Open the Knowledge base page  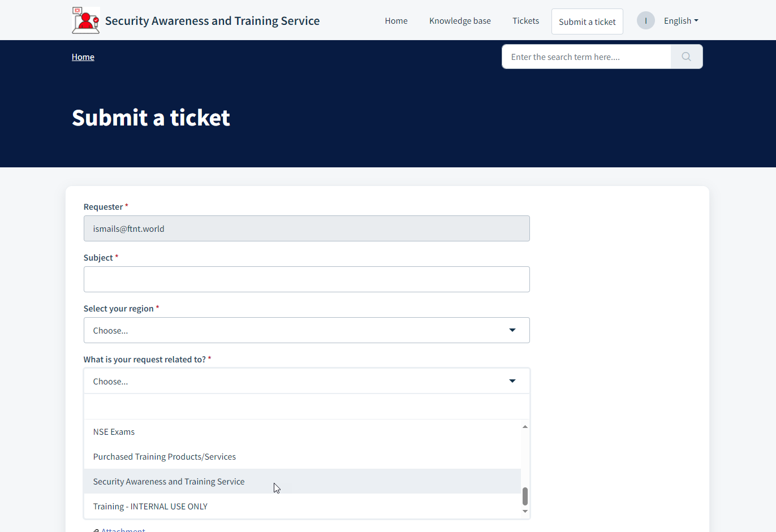tap(460, 20)
